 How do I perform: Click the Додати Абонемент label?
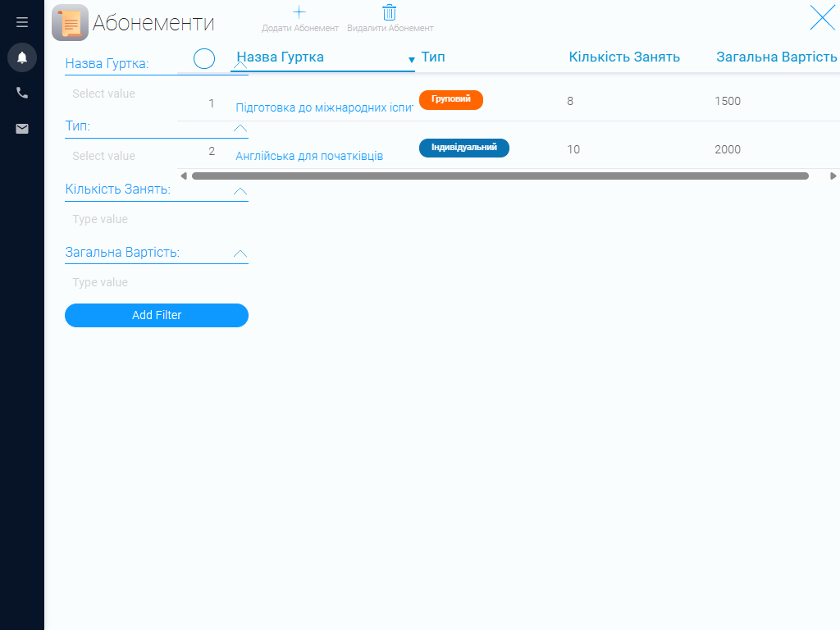pos(300,28)
